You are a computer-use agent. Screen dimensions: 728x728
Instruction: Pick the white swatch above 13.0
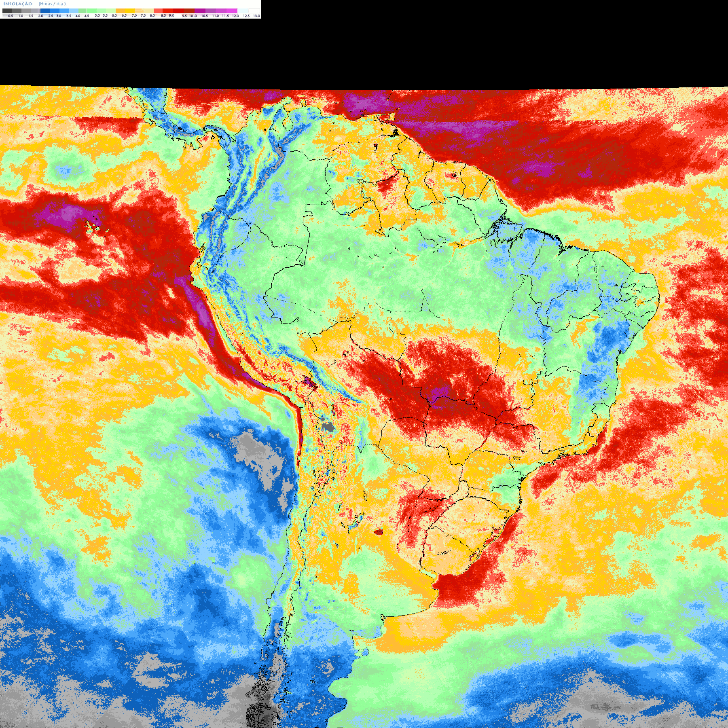click(x=254, y=11)
